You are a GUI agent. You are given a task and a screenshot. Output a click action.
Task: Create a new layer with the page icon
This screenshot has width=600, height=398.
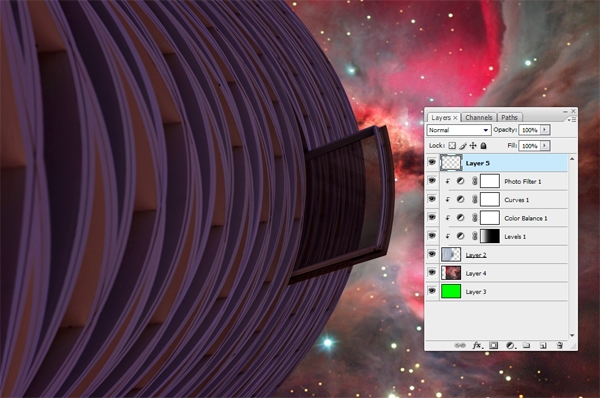543,346
